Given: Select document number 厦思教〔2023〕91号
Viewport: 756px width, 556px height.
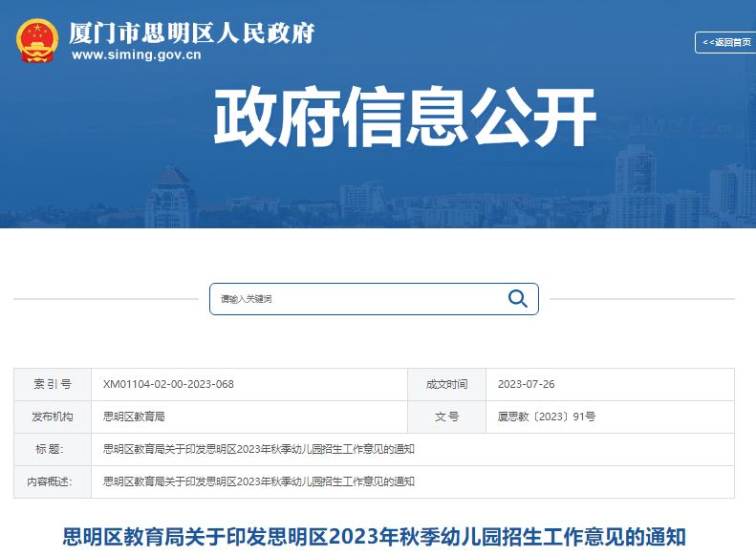Looking at the screenshot, I should coord(547,417).
